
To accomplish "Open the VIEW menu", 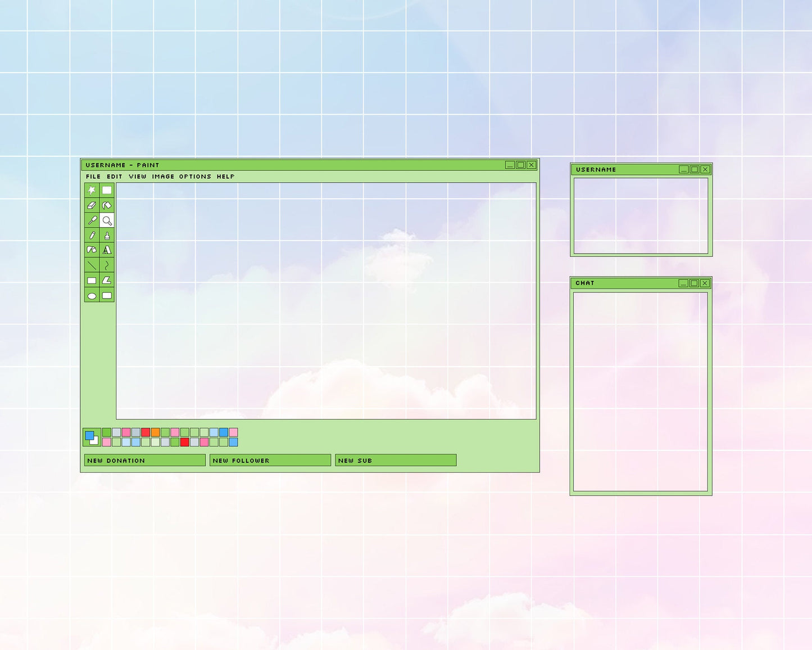I will 137,176.
